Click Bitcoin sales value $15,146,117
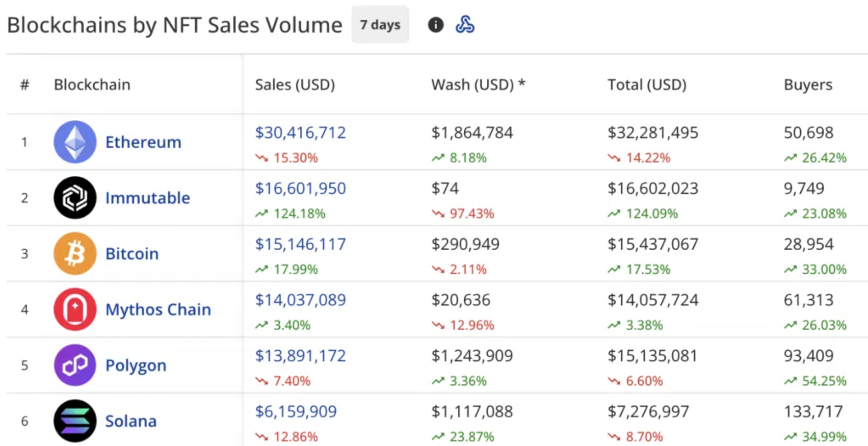This screenshot has height=446, width=868. [300, 244]
